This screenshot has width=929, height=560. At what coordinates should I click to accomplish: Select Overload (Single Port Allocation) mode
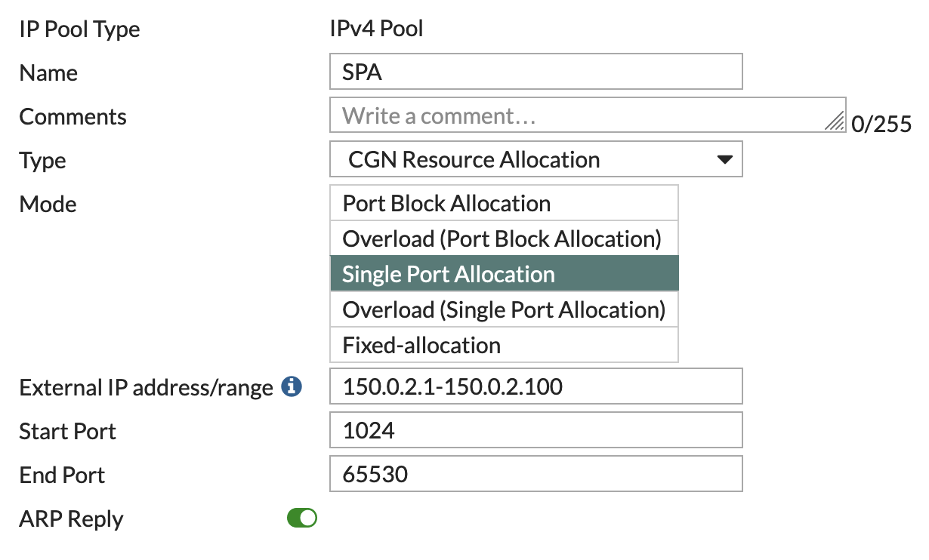[505, 309]
